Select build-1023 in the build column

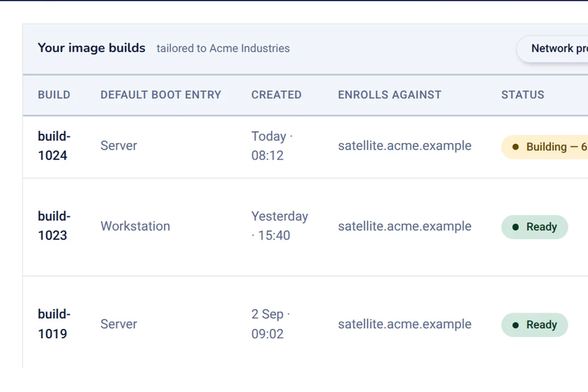pos(54,226)
